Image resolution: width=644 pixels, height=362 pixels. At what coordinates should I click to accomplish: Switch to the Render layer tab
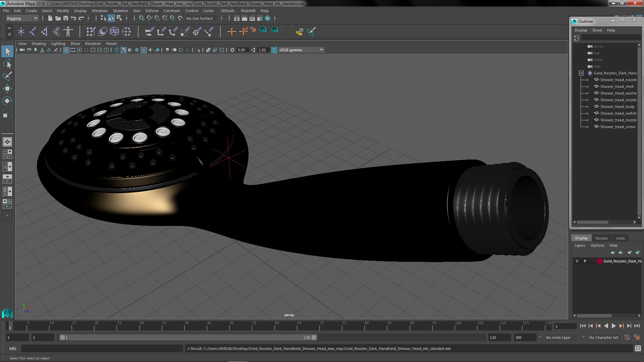click(x=601, y=238)
